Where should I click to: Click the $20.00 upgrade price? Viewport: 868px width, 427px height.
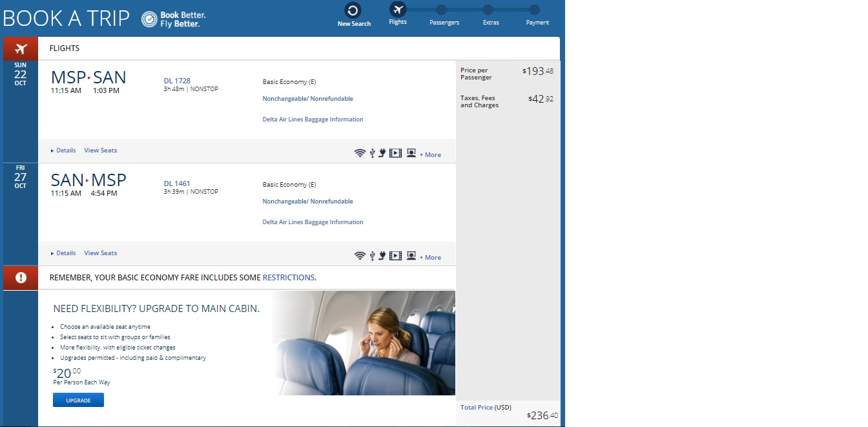pyautogui.click(x=67, y=373)
